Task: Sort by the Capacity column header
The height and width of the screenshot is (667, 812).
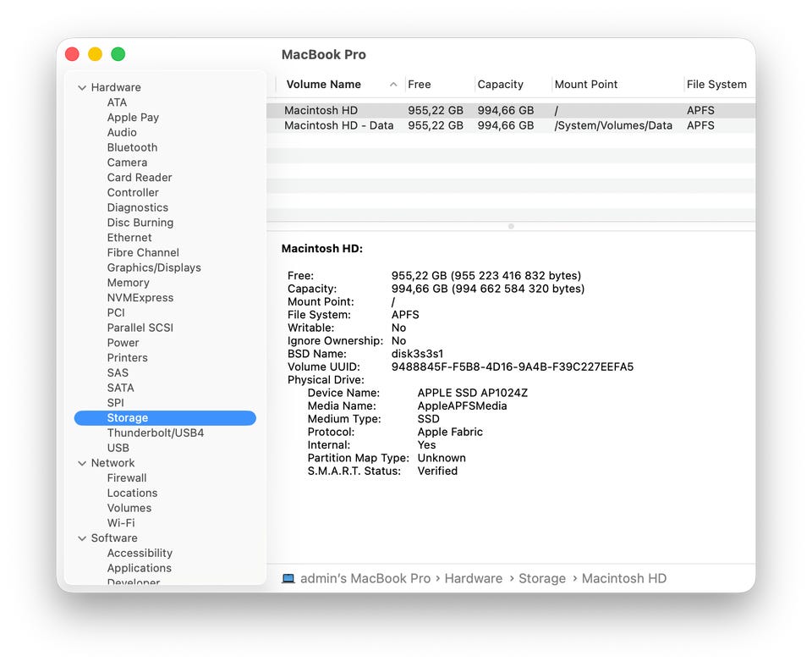Action: [x=500, y=85]
